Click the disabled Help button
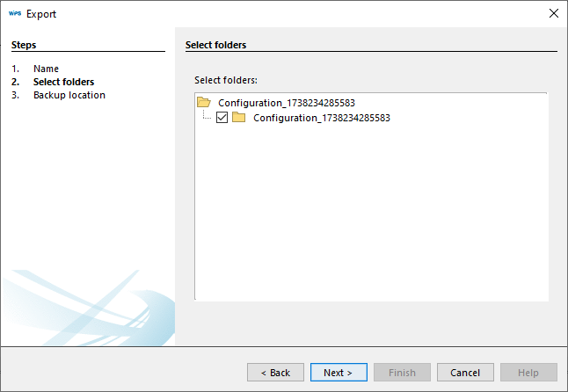 pyautogui.click(x=528, y=373)
